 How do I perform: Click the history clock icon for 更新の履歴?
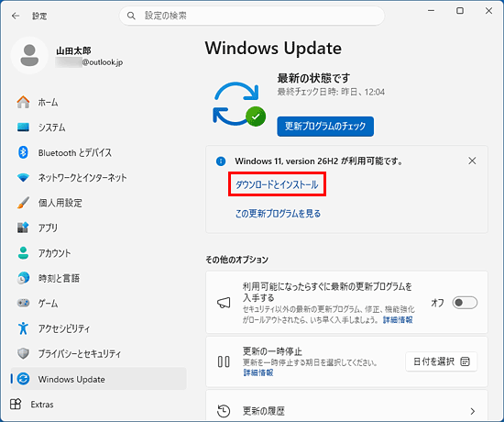(224, 411)
